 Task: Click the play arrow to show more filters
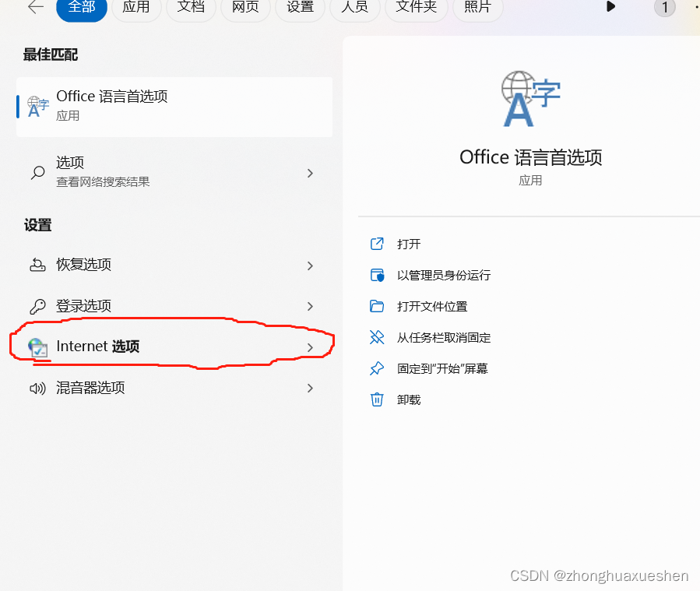pos(610,7)
